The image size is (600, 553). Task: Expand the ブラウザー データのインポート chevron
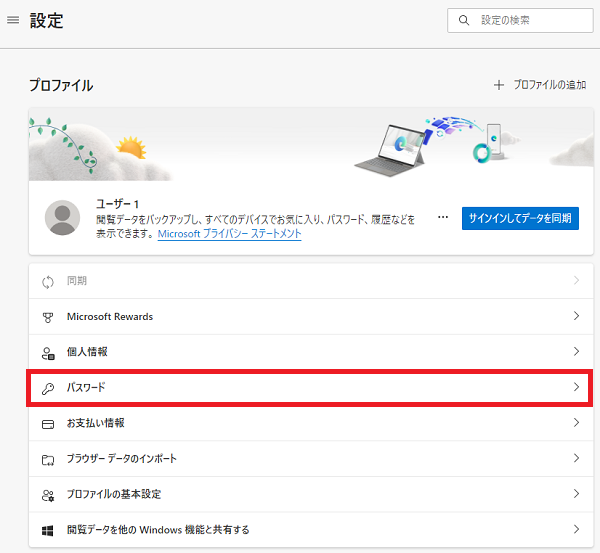576,458
